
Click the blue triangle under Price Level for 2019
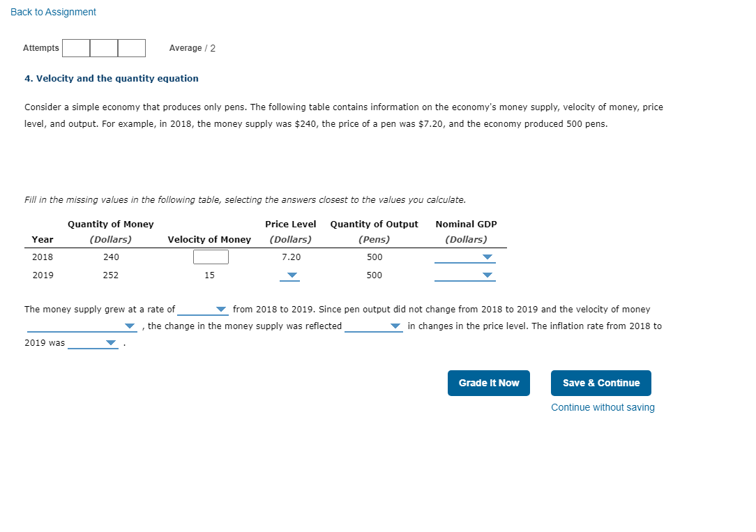click(x=290, y=275)
